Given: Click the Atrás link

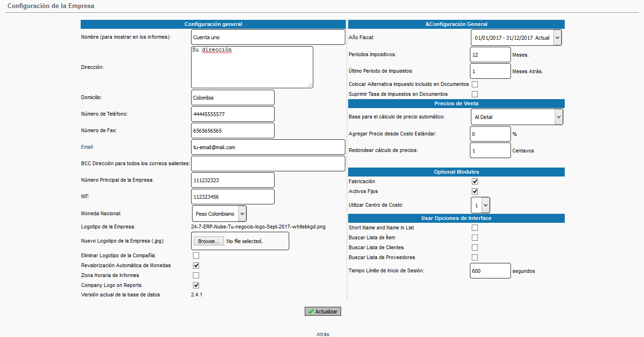Looking at the screenshot, I should pos(323,334).
